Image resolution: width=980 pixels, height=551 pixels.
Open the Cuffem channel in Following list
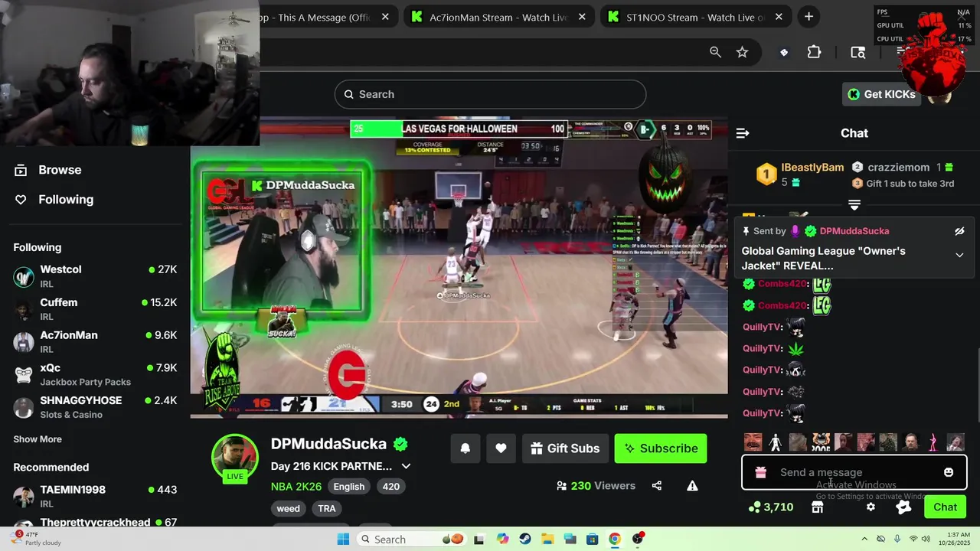point(95,309)
